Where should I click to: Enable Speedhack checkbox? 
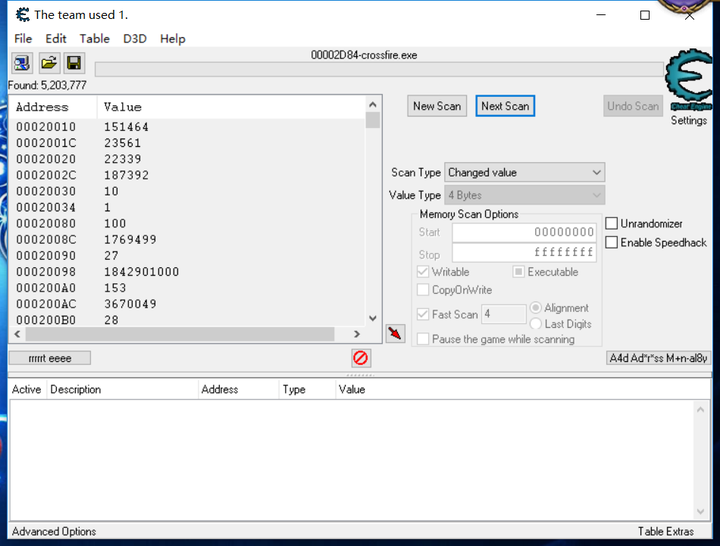point(611,242)
